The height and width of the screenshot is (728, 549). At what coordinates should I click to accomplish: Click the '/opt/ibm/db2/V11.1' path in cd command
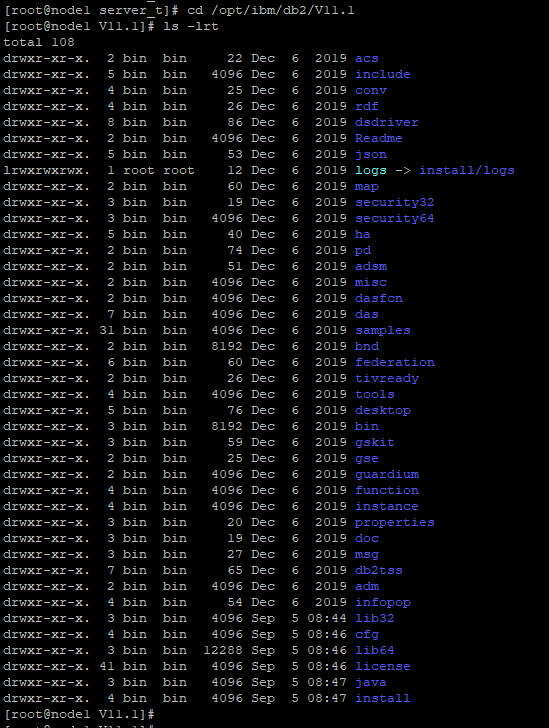pyautogui.click(x=282, y=10)
